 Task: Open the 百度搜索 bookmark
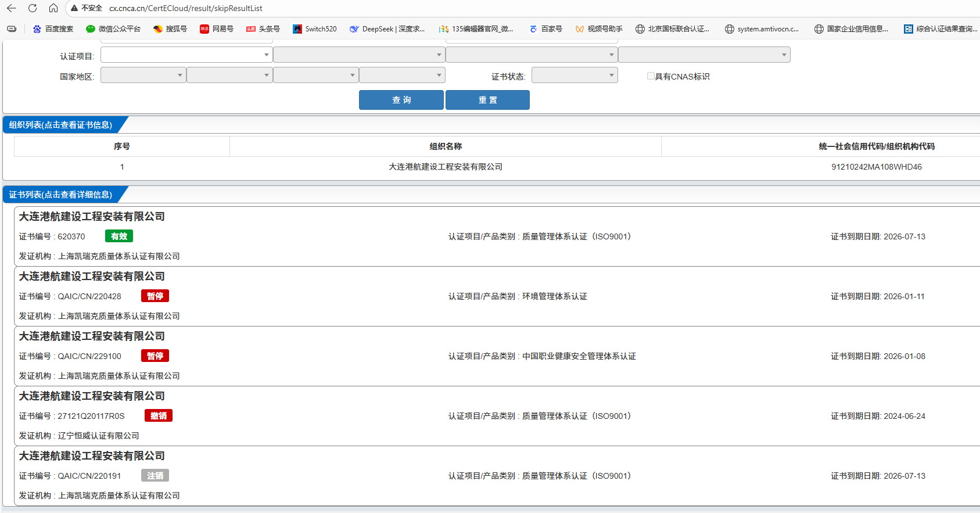(x=53, y=29)
